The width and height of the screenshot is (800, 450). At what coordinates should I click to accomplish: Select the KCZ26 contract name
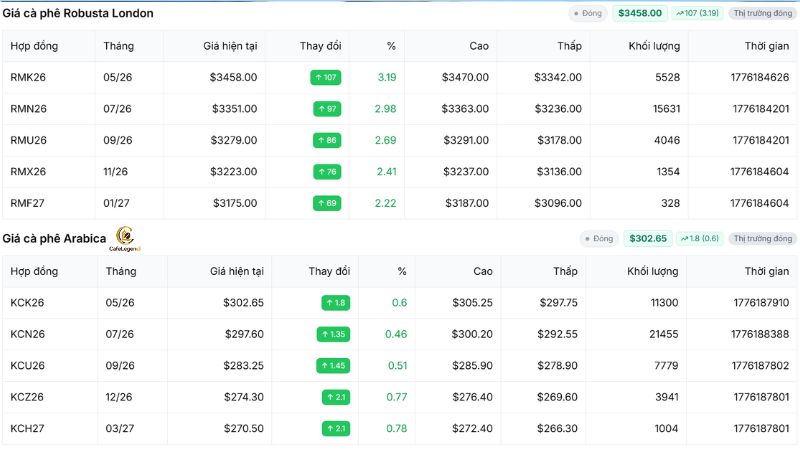[27, 397]
